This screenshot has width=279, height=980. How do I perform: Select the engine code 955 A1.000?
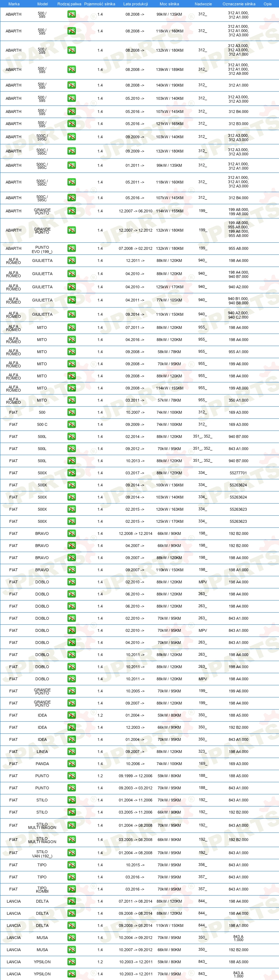(x=238, y=352)
